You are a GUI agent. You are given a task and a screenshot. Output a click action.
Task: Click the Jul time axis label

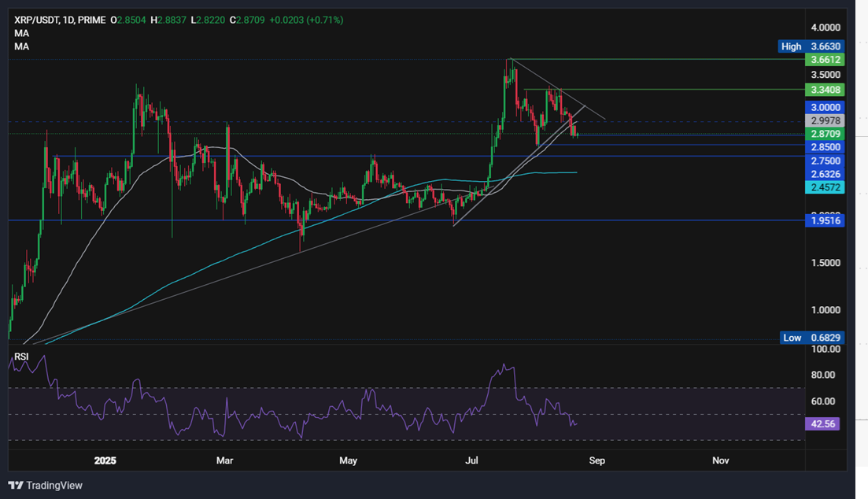(471, 460)
